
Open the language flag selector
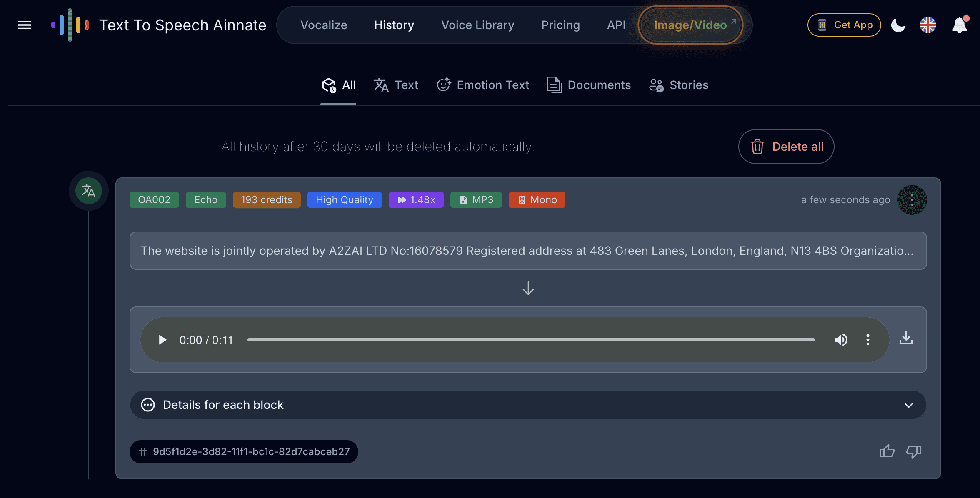click(x=927, y=25)
